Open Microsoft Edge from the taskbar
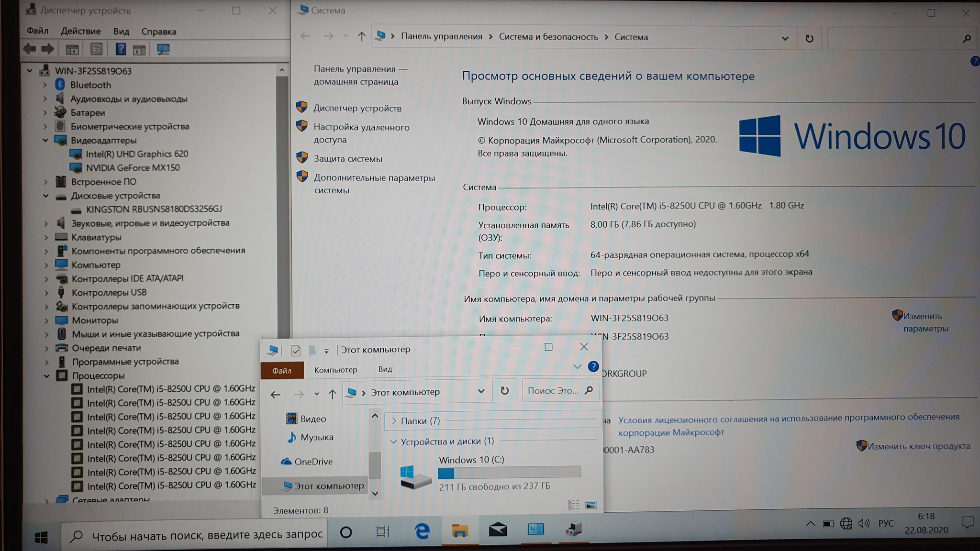The height and width of the screenshot is (551, 980). point(422,530)
